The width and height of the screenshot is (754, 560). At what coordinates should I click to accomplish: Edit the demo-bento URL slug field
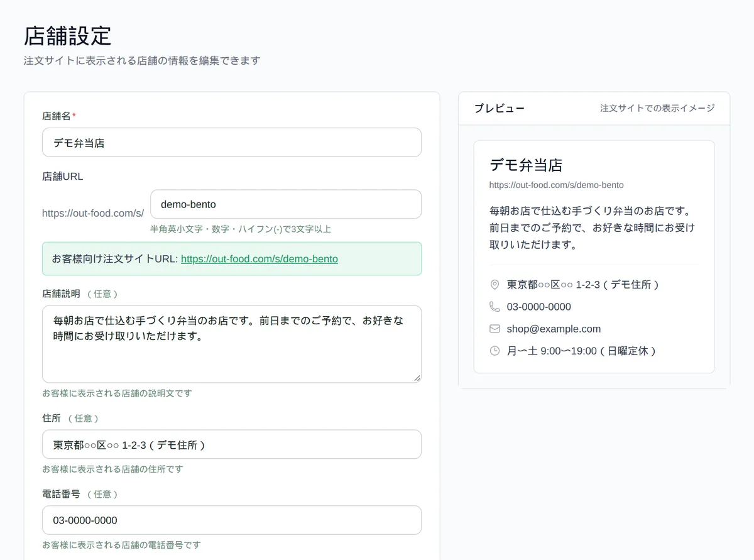click(286, 204)
